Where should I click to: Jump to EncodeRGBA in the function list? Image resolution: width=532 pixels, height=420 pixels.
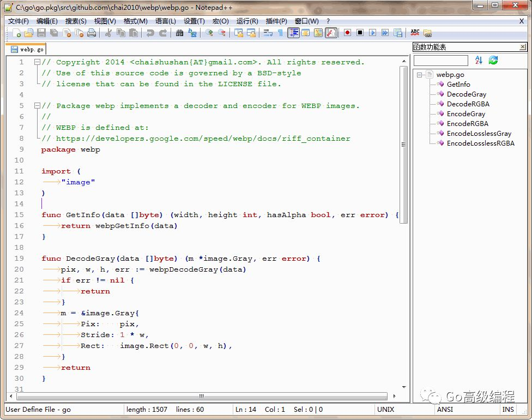(467, 124)
